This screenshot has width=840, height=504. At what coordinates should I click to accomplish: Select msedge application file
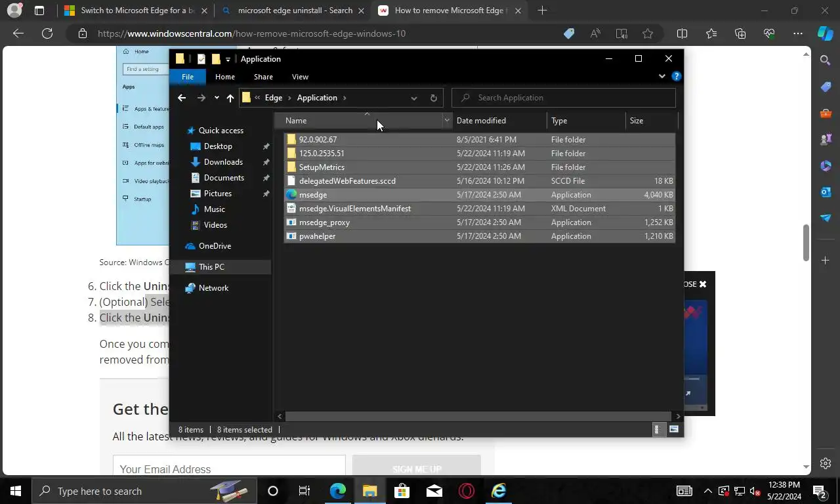(x=479, y=195)
